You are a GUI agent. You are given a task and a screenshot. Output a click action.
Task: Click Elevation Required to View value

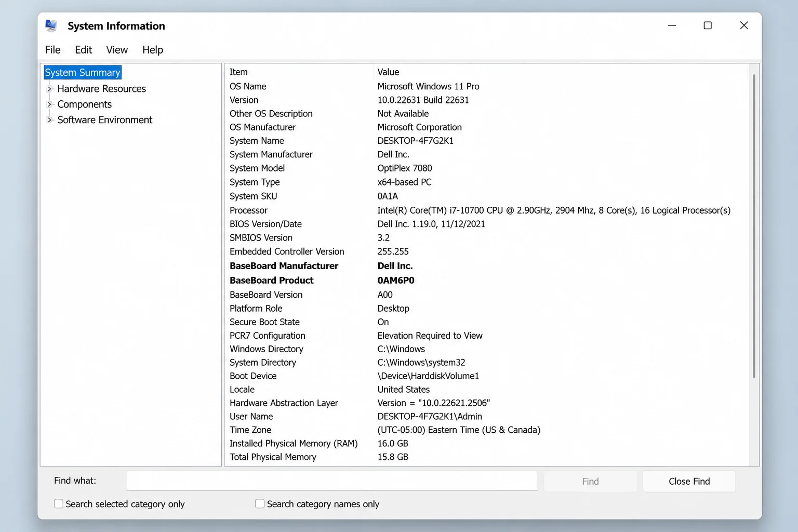coord(430,336)
